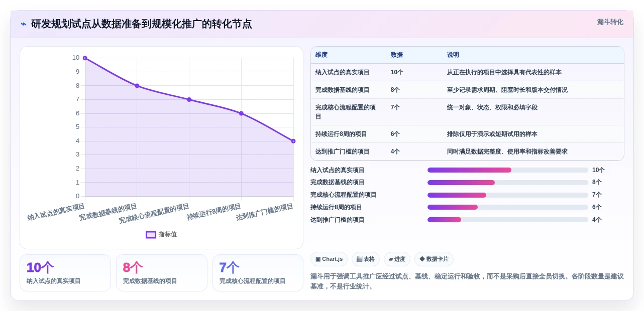The width and height of the screenshot is (644, 311).
Task: Click the funnel explanation paragraph text
Action: point(467,281)
